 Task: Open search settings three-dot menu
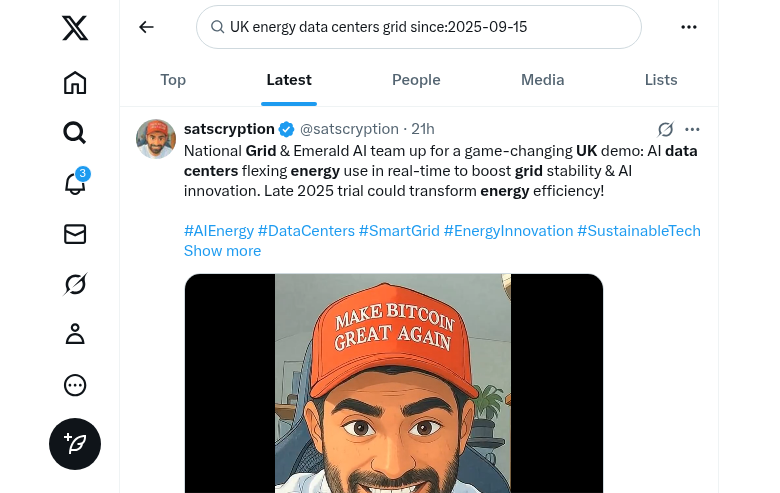point(689,27)
